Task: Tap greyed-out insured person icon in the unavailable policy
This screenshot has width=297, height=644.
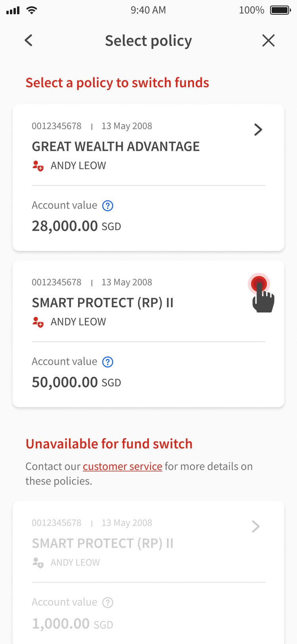Action: 38,563
